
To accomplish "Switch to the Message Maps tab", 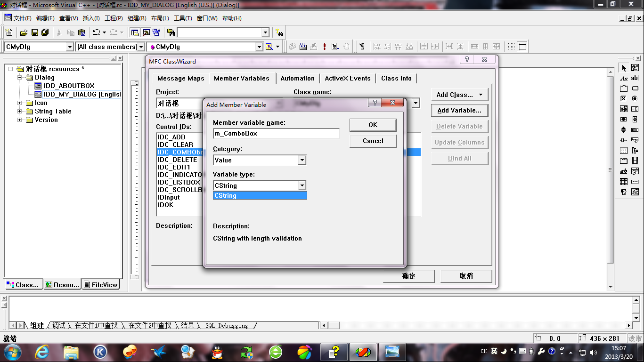I will (x=180, y=78).
